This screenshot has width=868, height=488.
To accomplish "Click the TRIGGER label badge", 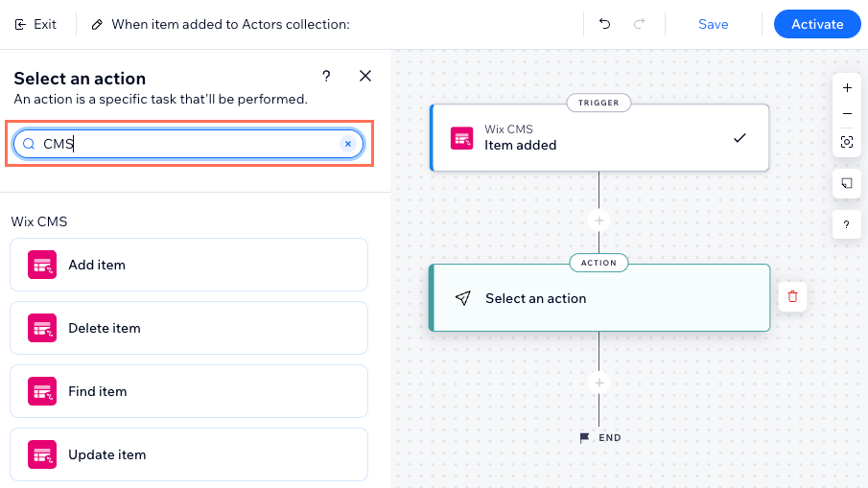I will click(598, 103).
